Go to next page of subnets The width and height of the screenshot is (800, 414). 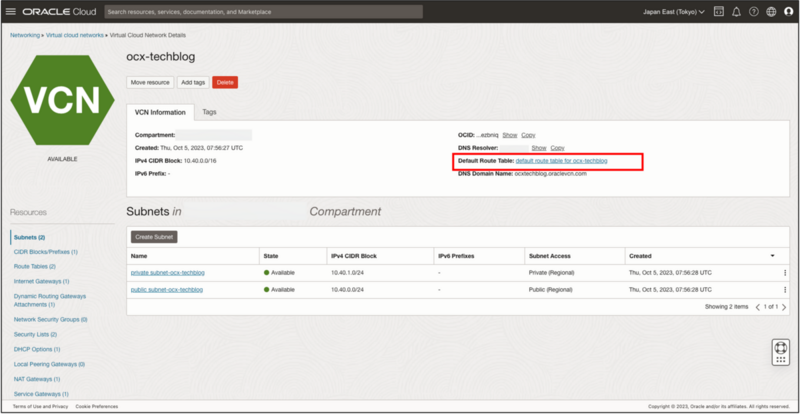point(784,307)
